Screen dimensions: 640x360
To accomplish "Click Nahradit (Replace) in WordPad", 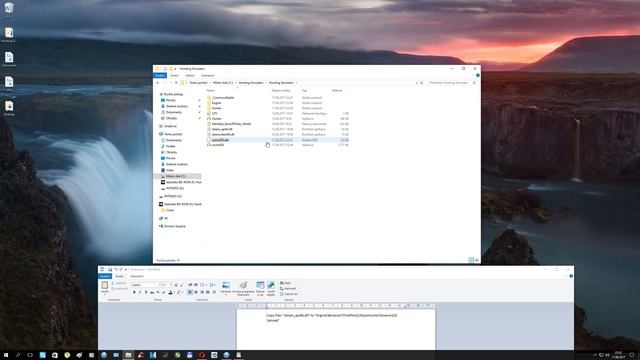I will (287, 288).
